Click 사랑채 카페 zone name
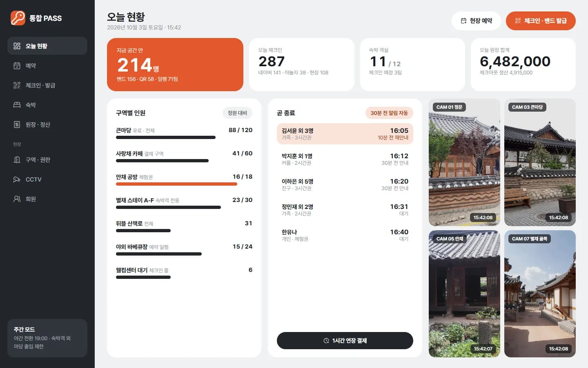This screenshot has height=368, width=588. pos(129,153)
